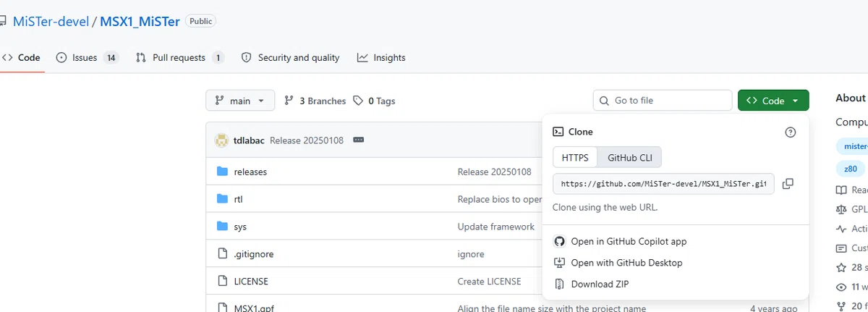Click the GitHub Copilot app icon
This screenshot has height=312, width=868.
click(559, 241)
